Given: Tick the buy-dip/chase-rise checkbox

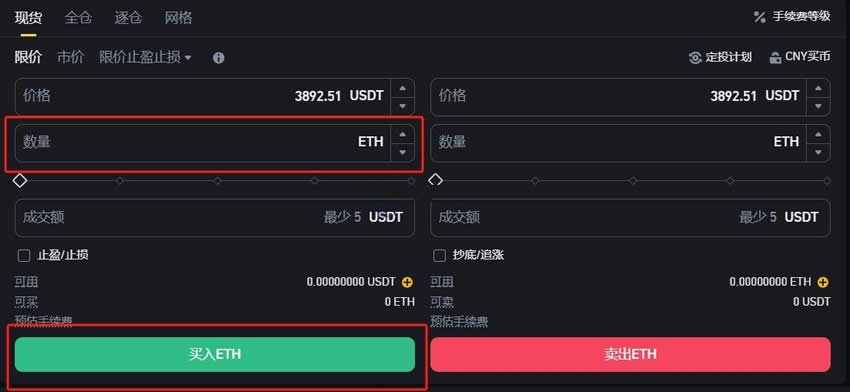Looking at the screenshot, I should pyautogui.click(x=440, y=255).
